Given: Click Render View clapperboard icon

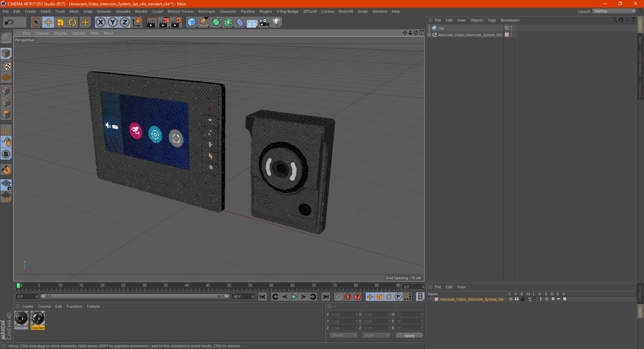Looking at the screenshot, I should tap(152, 22).
